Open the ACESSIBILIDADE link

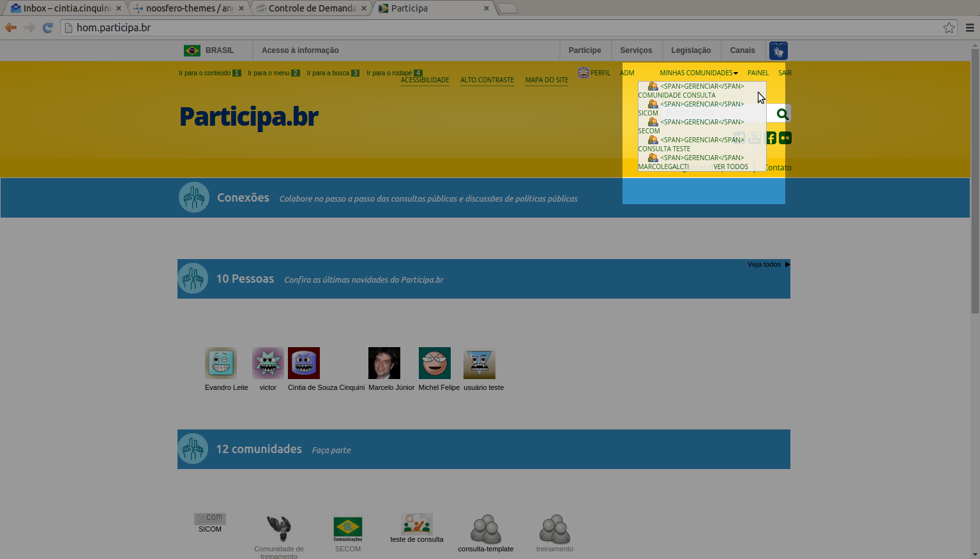(425, 80)
